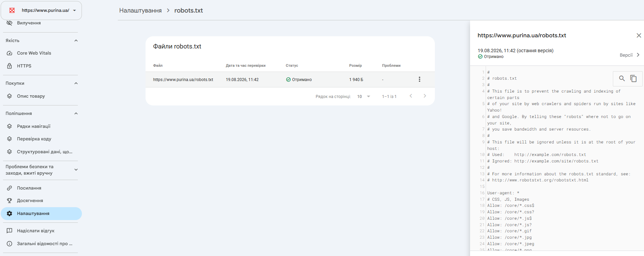Search within the robots.txt content
The image size is (644, 256).
coord(622,79)
